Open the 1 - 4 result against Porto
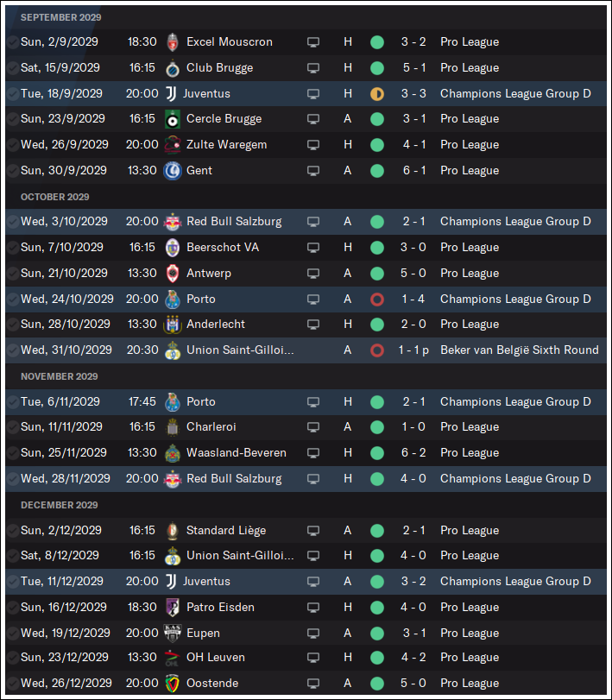The height and width of the screenshot is (700, 612). pos(413,300)
